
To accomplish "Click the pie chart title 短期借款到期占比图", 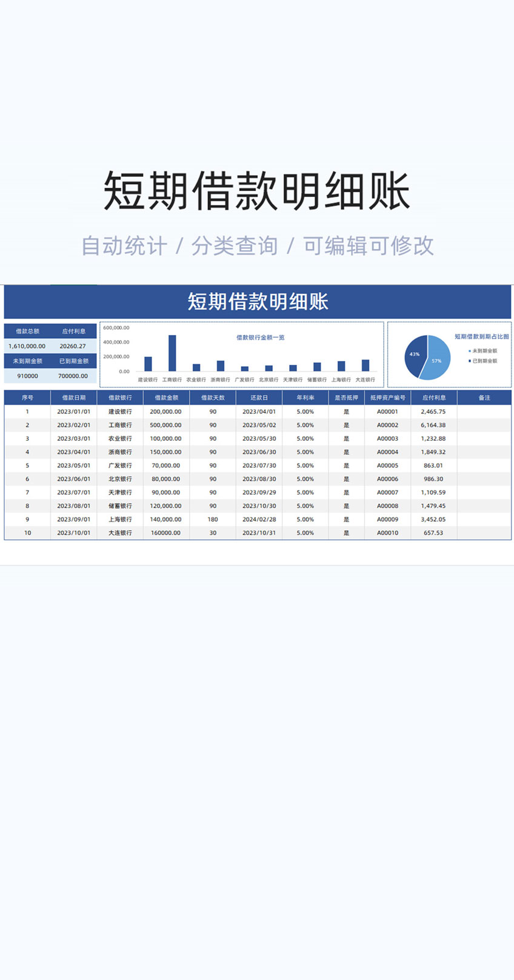I will click(x=482, y=336).
